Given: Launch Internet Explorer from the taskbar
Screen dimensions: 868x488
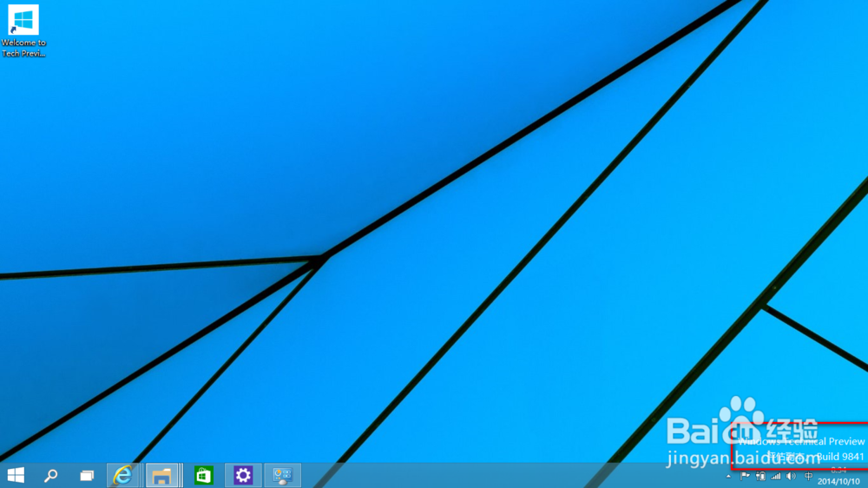Looking at the screenshot, I should coord(123,475).
